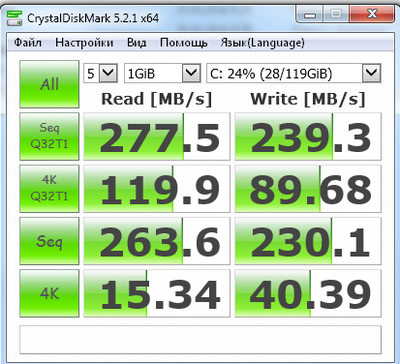The width and height of the screenshot is (400, 364).
Task: Start the 4K Q32T1 test
Action: (x=49, y=188)
